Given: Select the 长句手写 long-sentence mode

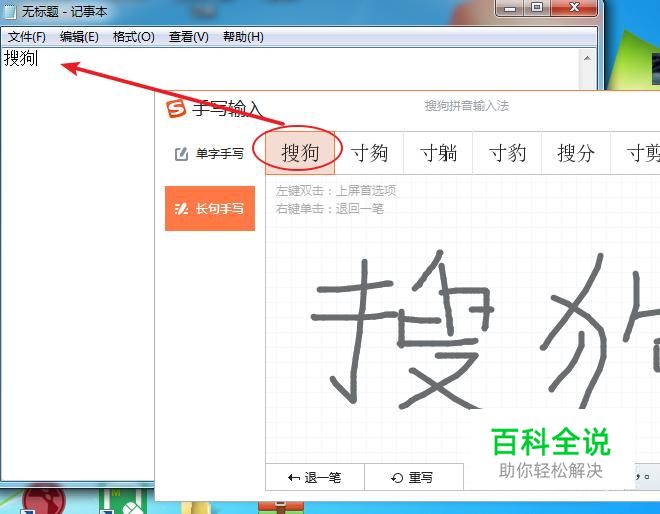Looking at the screenshot, I should coord(210,208).
